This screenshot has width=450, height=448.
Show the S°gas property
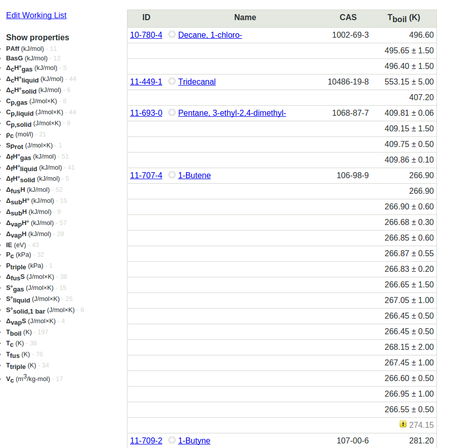30,288
